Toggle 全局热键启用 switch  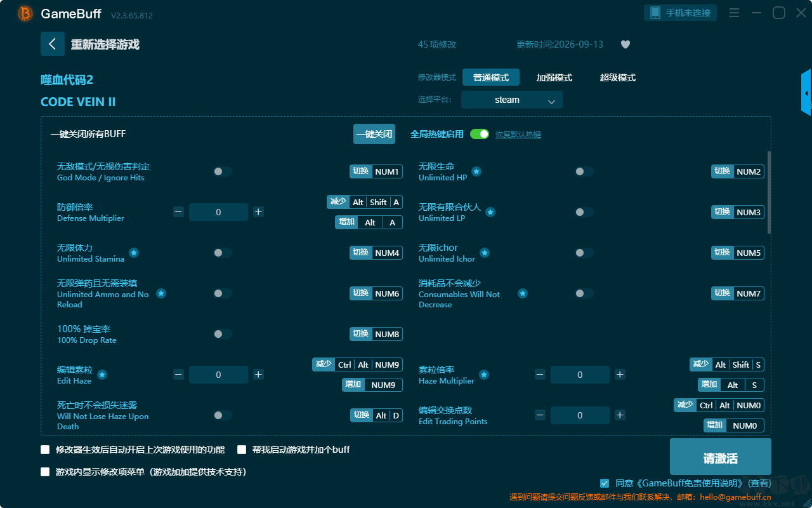click(480, 134)
